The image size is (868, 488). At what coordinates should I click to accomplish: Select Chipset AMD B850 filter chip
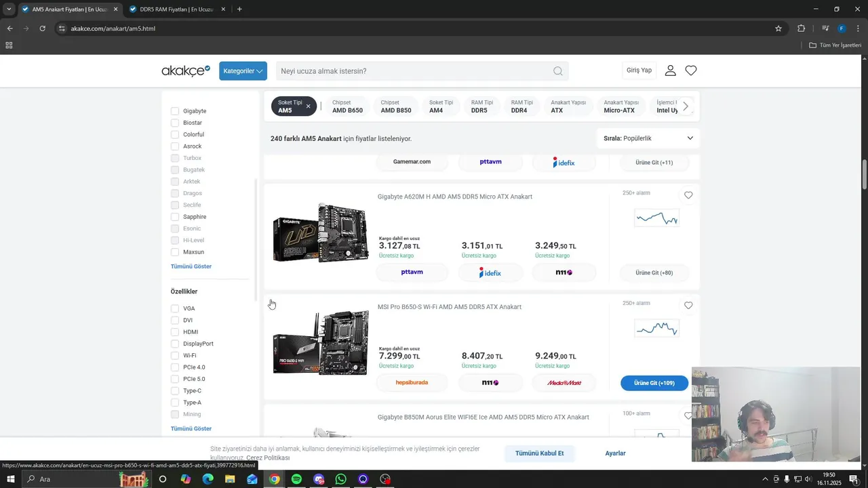tap(396, 106)
